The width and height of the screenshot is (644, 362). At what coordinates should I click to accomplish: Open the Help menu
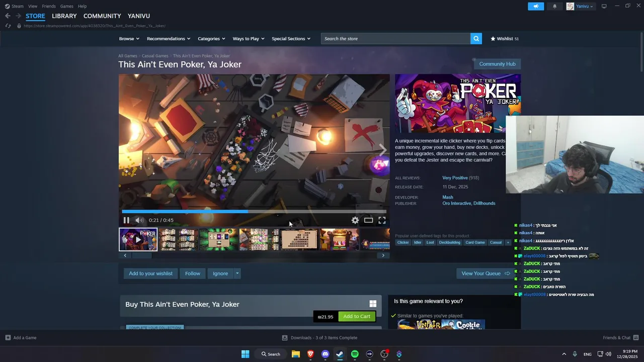coord(83,6)
